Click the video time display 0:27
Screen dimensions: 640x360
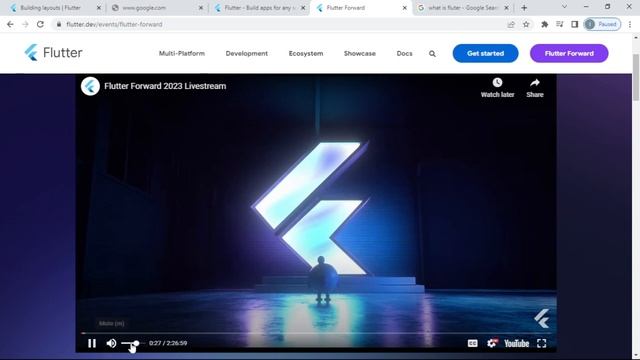(168, 343)
